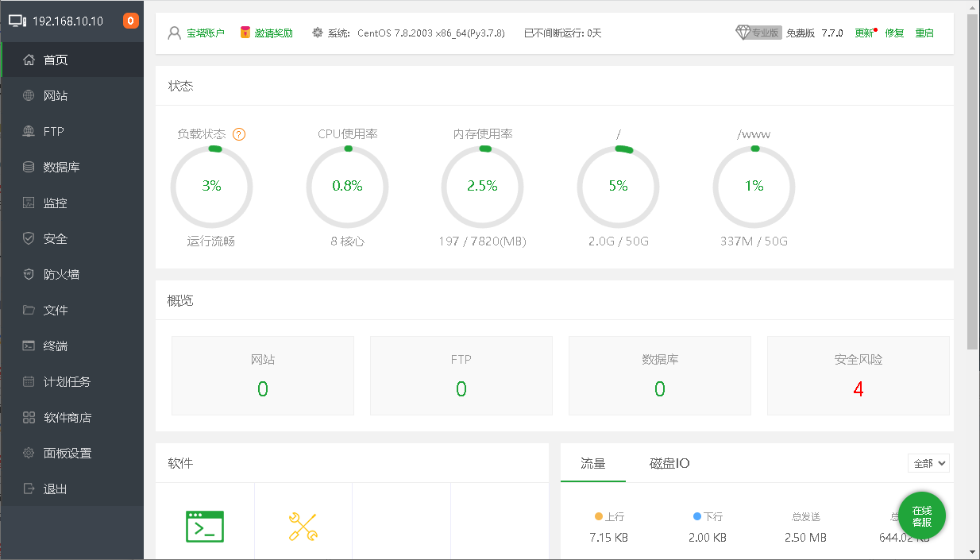Open the 在线客服 customer service bubble
This screenshot has width=980, height=560.
[x=922, y=516]
